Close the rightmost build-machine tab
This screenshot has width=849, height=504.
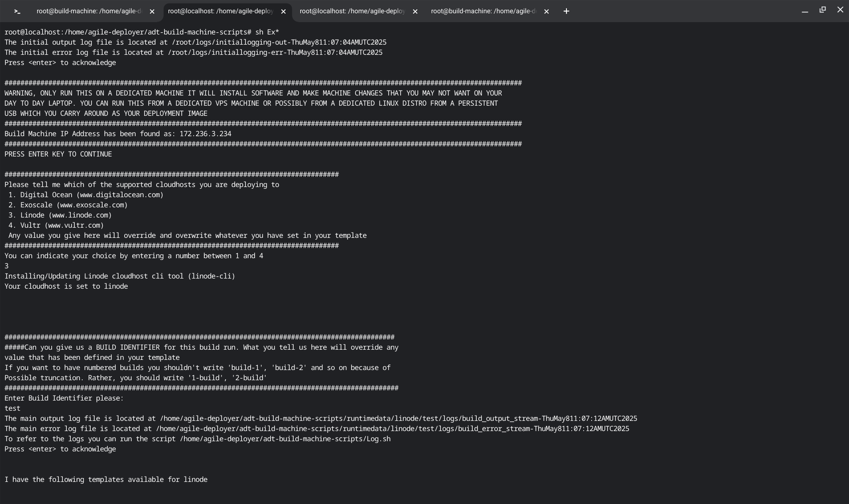[547, 12]
